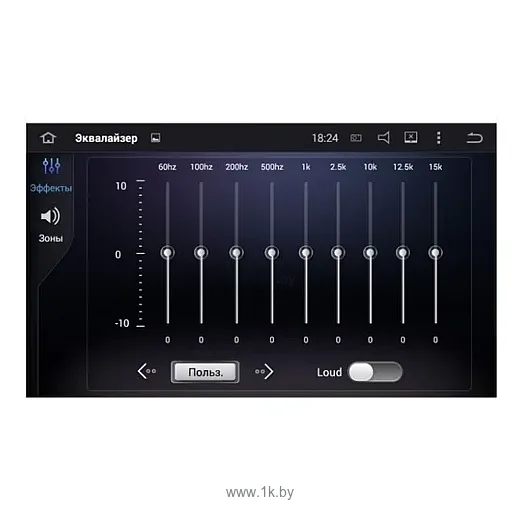
Task: Open the Зоны speaker icon
Action: (50, 216)
